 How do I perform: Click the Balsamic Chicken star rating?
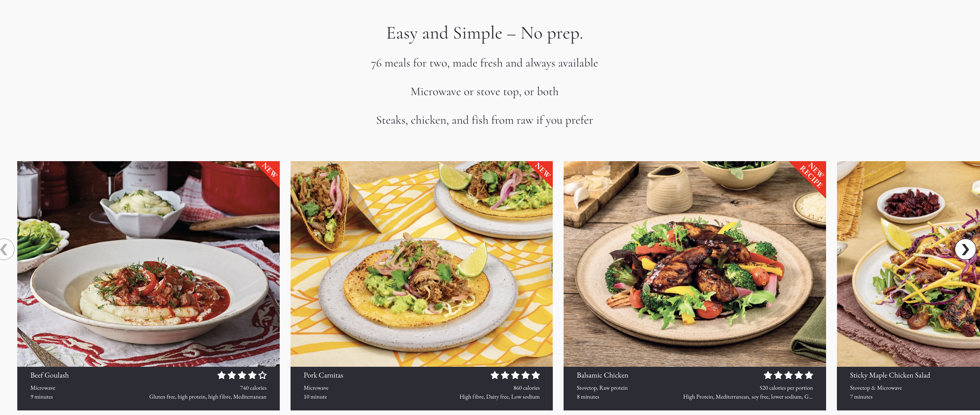(788, 375)
